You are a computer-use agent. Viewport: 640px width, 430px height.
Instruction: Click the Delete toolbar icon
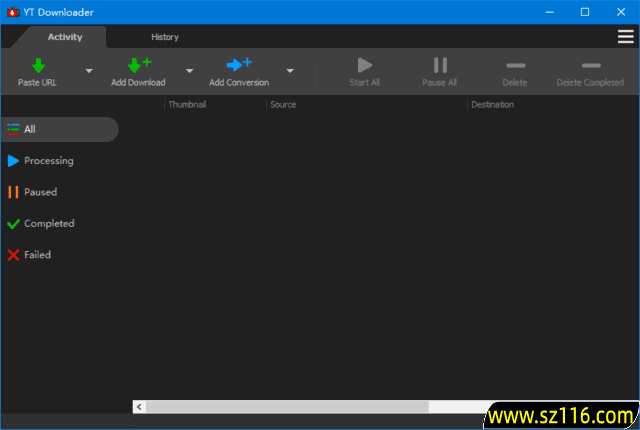[x=515, y=65]
